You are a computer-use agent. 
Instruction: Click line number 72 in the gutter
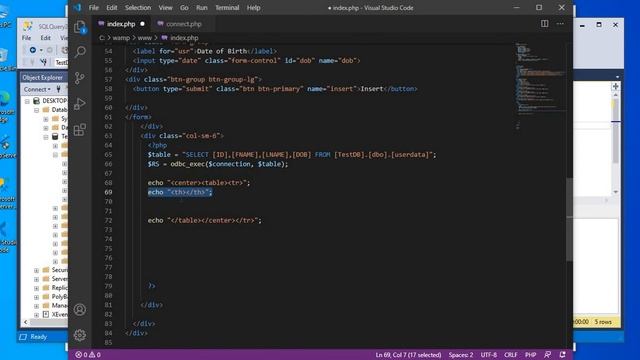coord(108,220)
